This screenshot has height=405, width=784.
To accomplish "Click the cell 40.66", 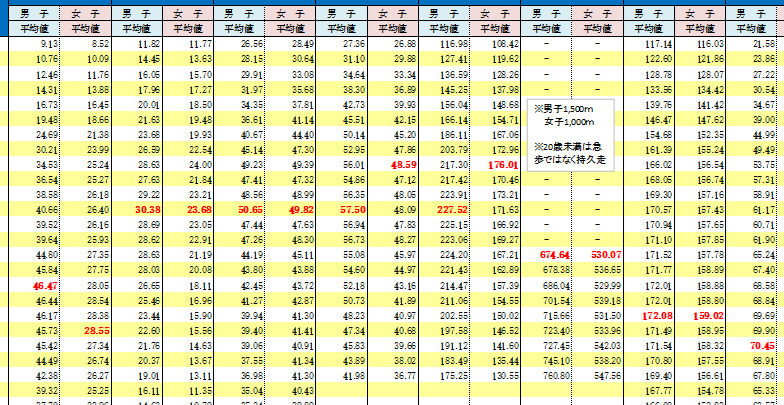I will [48, 210].
